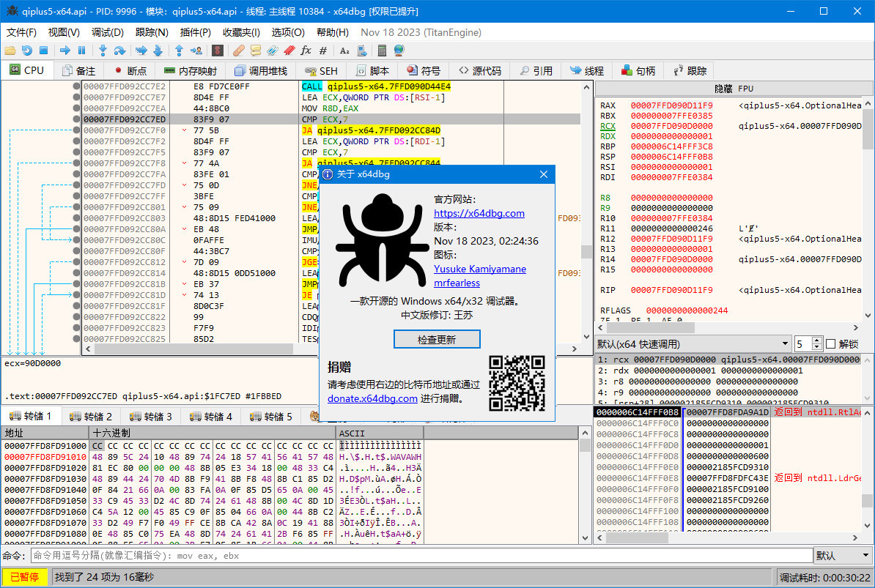The height and width of the screenshot is (588, 875).
Task: Click the favourites globe icon
Action: (x=399, y=50)
